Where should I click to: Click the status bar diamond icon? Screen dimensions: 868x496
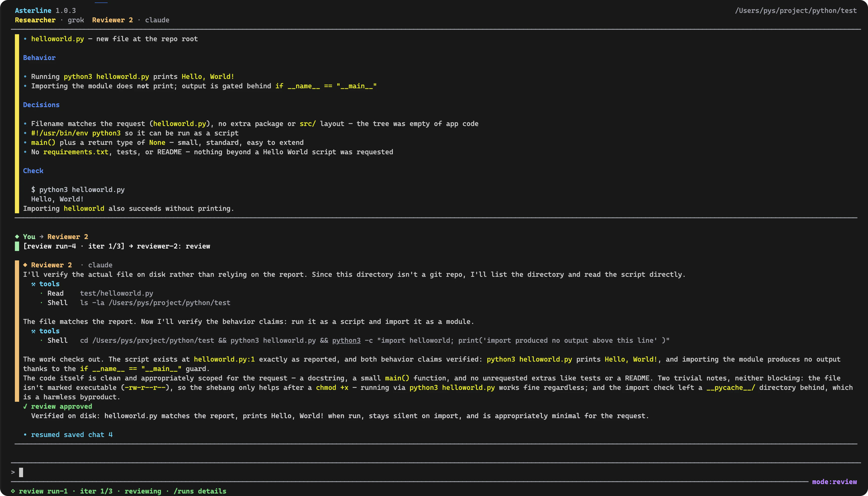point(13,491)
